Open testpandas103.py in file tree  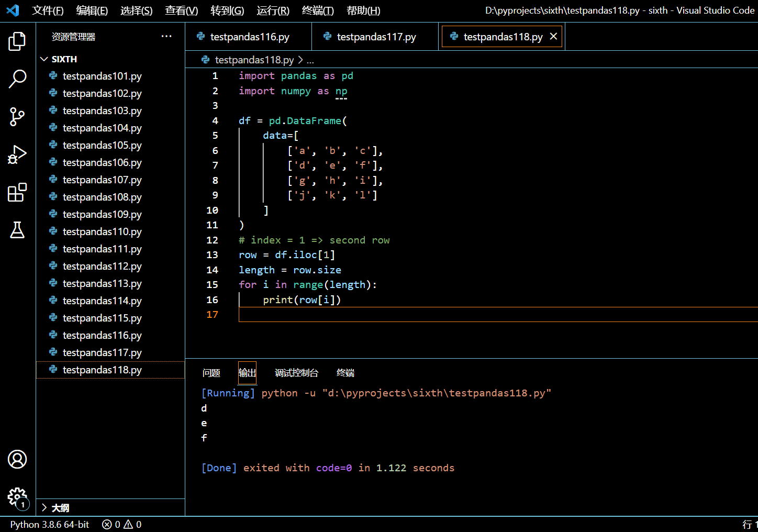(110, 110)
